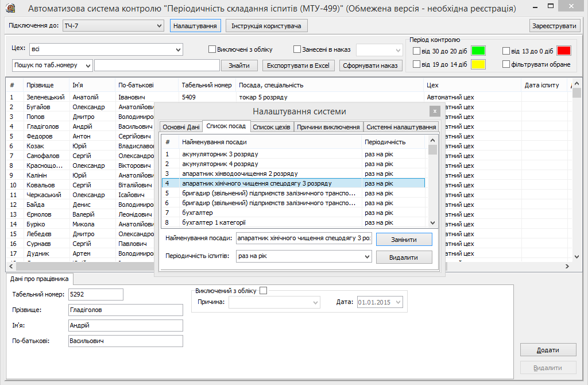Select the Системні налаштування tab
This screenshot has height=385, width=588.
click(x=401, y=127)
